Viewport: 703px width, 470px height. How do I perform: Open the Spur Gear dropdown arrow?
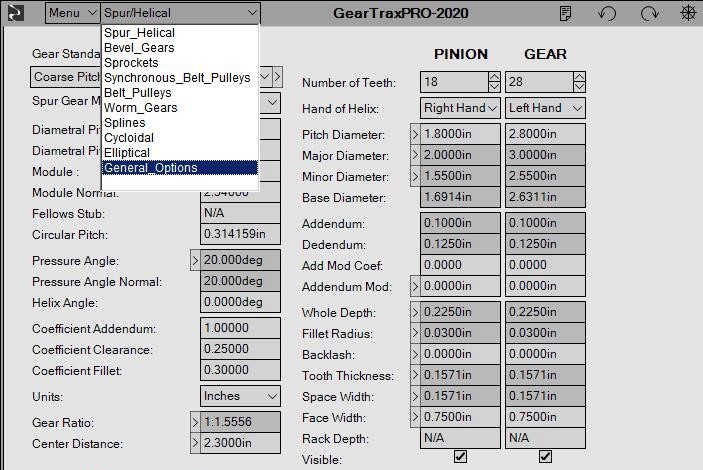click(272, 102)
